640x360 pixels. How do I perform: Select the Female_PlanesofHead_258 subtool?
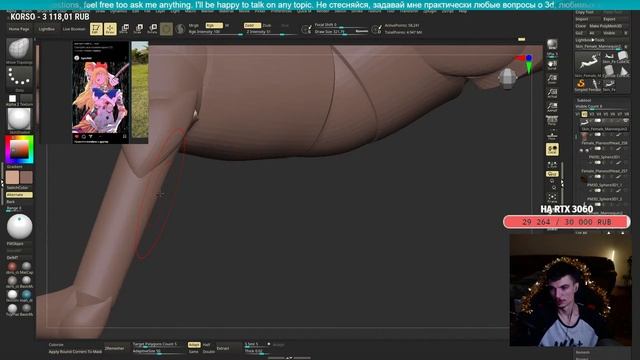(604, 143)
